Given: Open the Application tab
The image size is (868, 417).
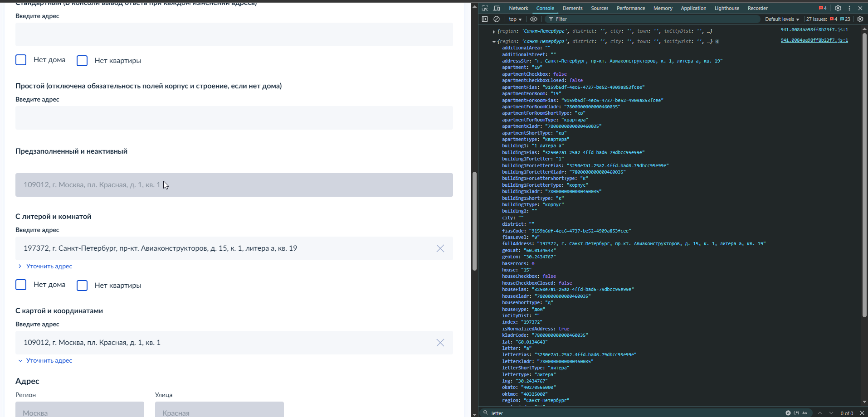Looking at the screenshot, I should [693, 8].
